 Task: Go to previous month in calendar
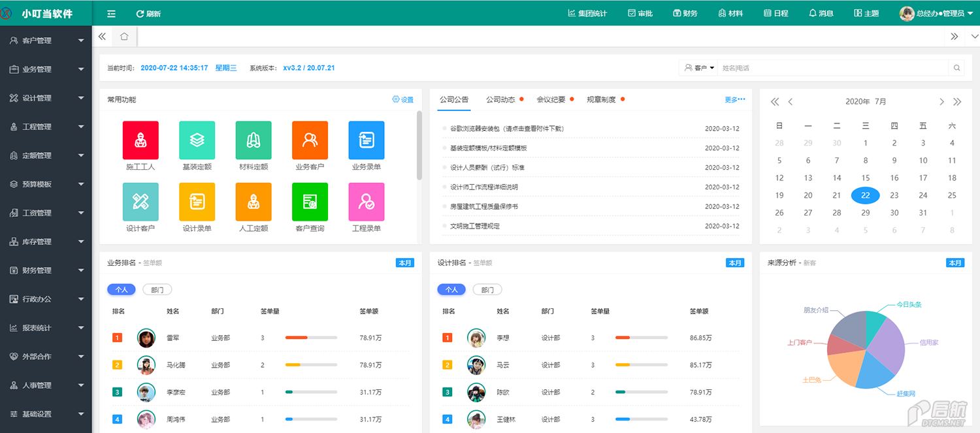(791, 102)
